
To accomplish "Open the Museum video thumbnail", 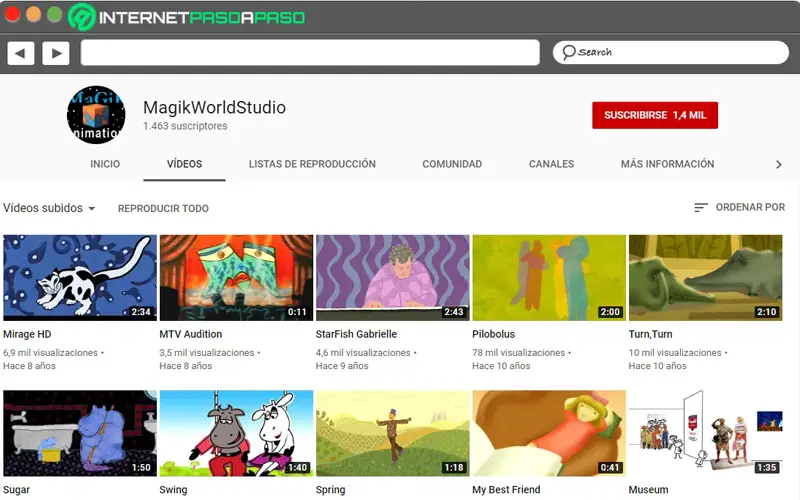I will [x=706, y=433].
